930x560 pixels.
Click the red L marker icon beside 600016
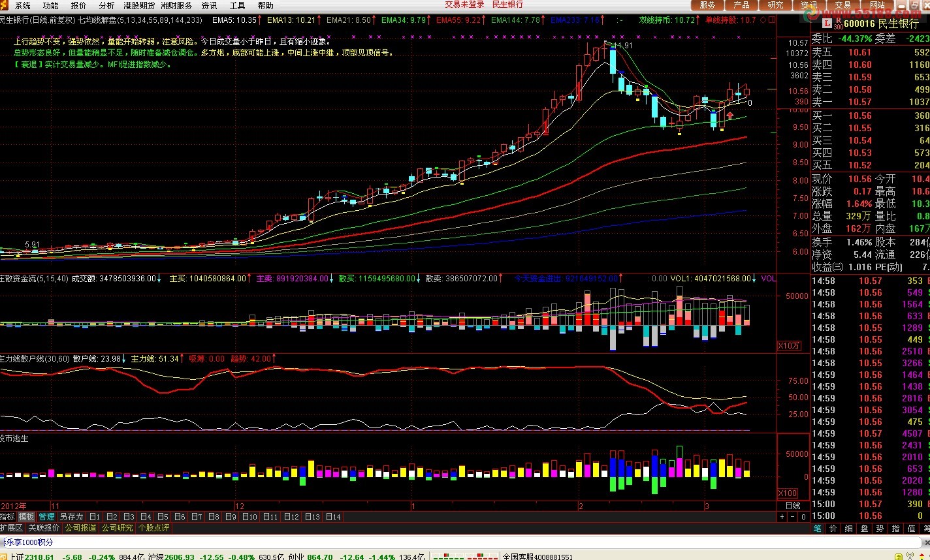826,23
